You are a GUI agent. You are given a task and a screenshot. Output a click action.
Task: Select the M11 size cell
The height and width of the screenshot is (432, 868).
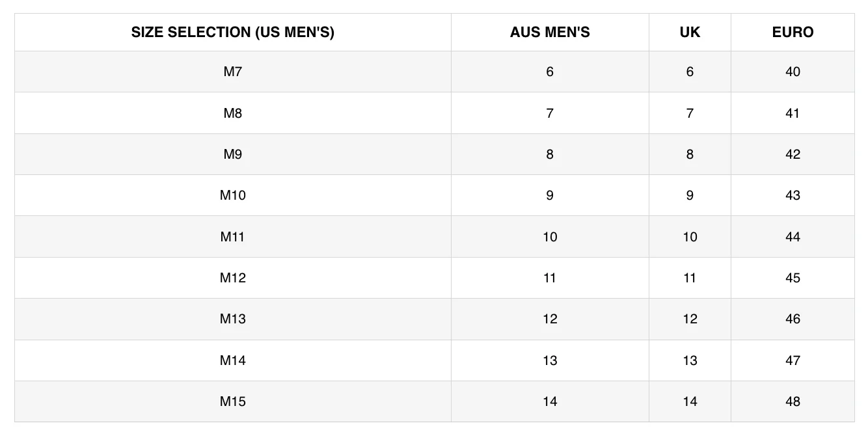[x=232, y=237]
